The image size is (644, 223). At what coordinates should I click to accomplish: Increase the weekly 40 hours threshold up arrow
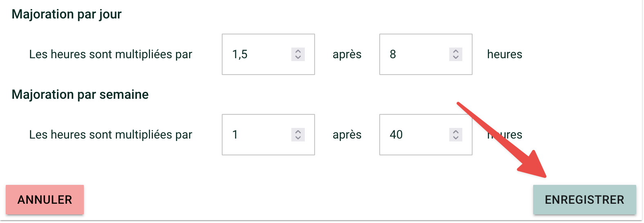click(455, 132)
